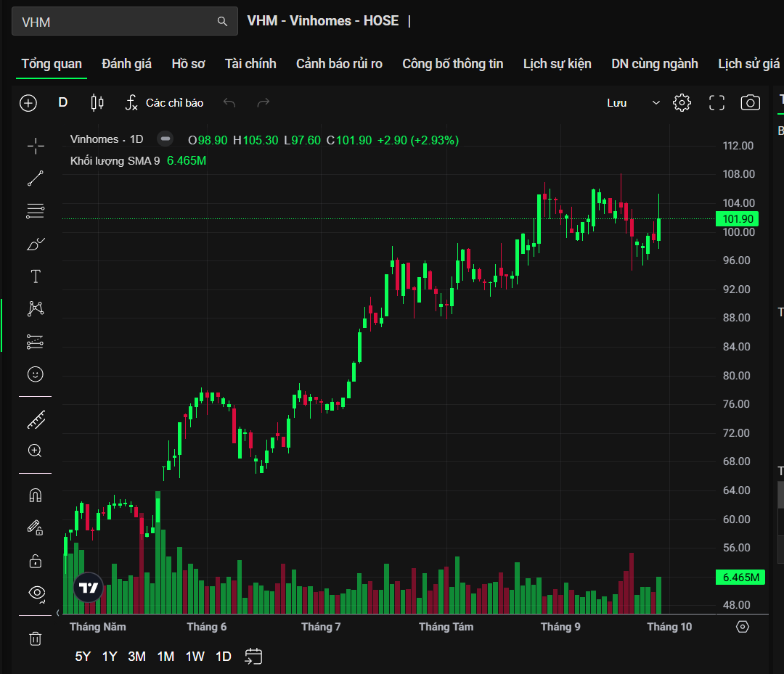Select the brush drawing tool
The height and width of the screenshot is (674, 784).
pos(36,244)
